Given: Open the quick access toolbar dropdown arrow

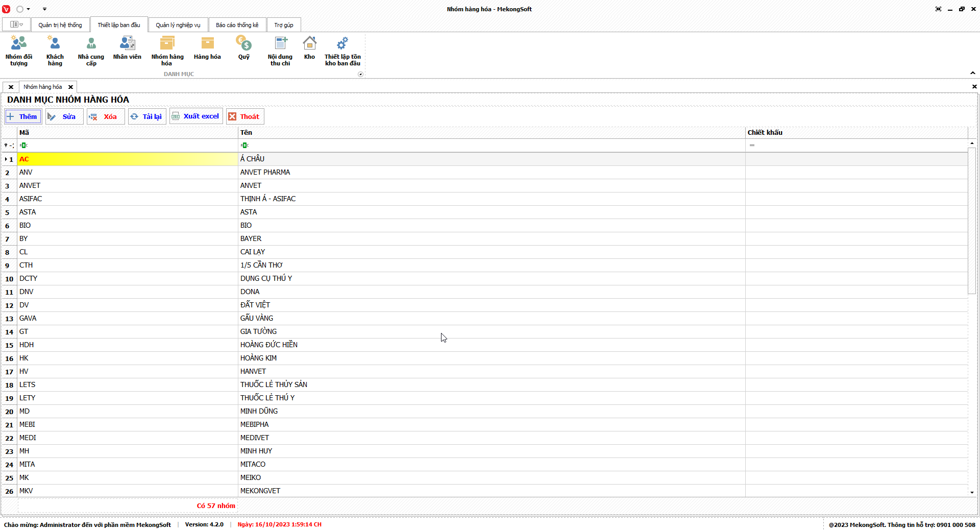Looking at the screenshot, I should (x=44, y=9).
